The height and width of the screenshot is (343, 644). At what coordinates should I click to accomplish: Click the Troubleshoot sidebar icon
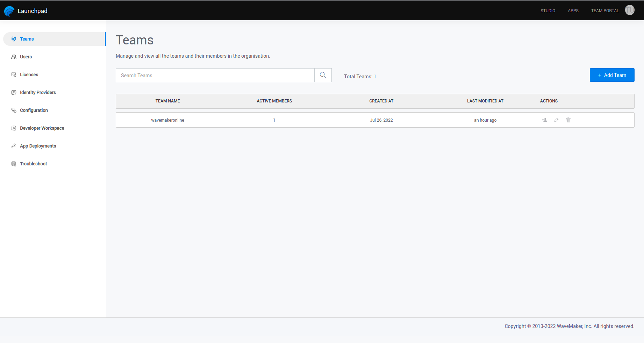14,164
